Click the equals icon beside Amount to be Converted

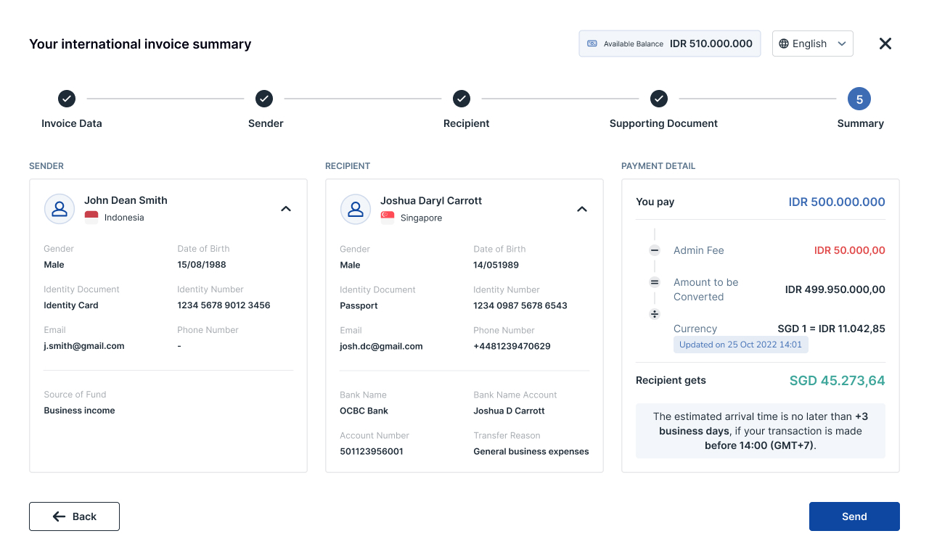[x=655, y=282]
